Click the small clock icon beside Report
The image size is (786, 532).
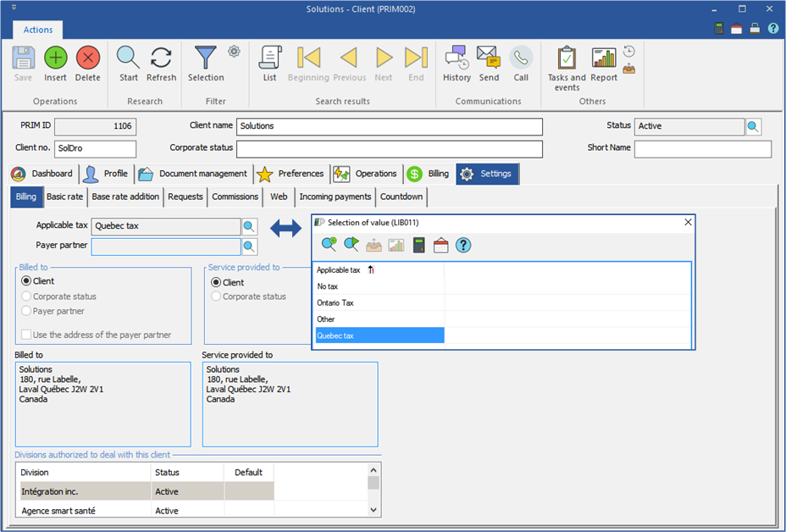pyautogui.click(x=629, y=51)
